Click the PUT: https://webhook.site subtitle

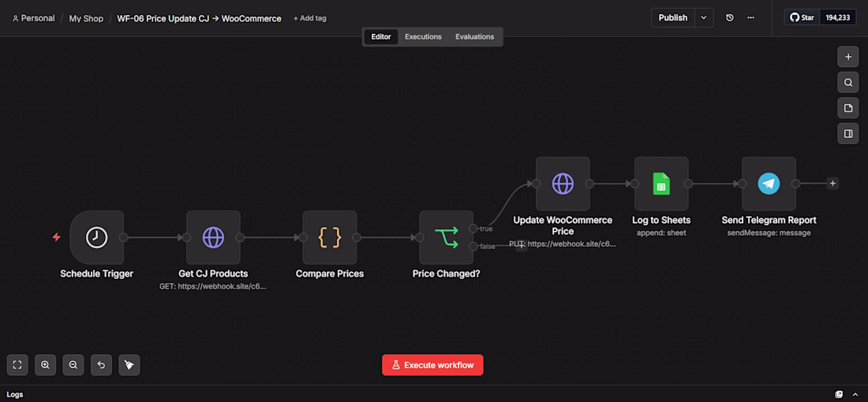pos(563,244)
